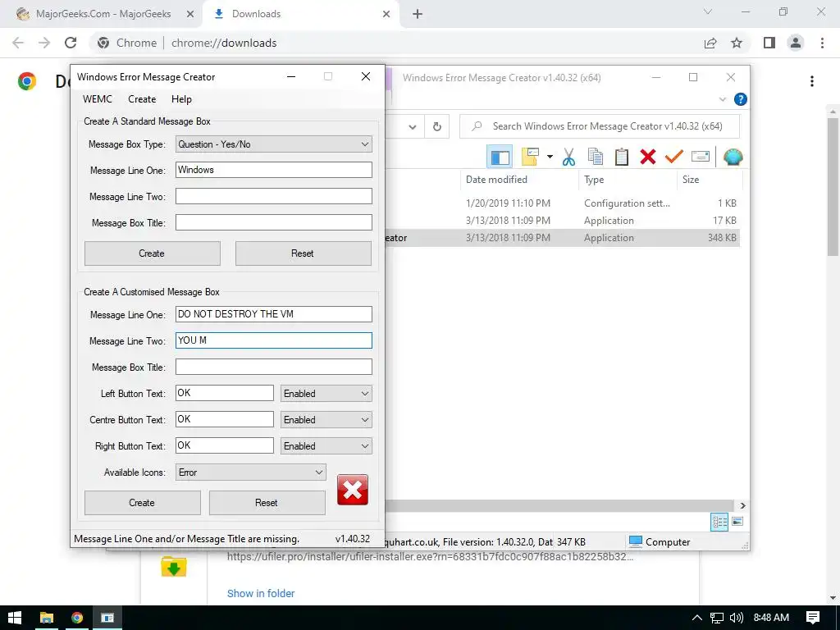Expand Explorer address bar history dropdown

pos(413,127)
